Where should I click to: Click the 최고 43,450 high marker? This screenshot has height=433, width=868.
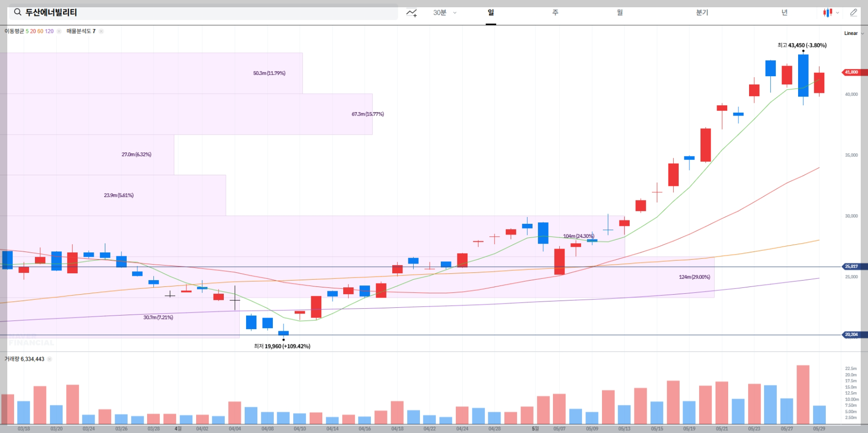[802, 45]
